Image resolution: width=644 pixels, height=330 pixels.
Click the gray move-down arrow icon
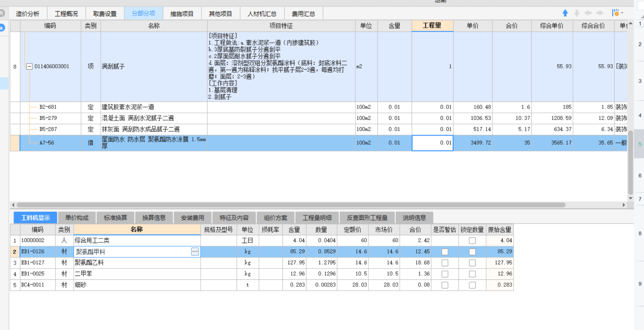point(576,13)
